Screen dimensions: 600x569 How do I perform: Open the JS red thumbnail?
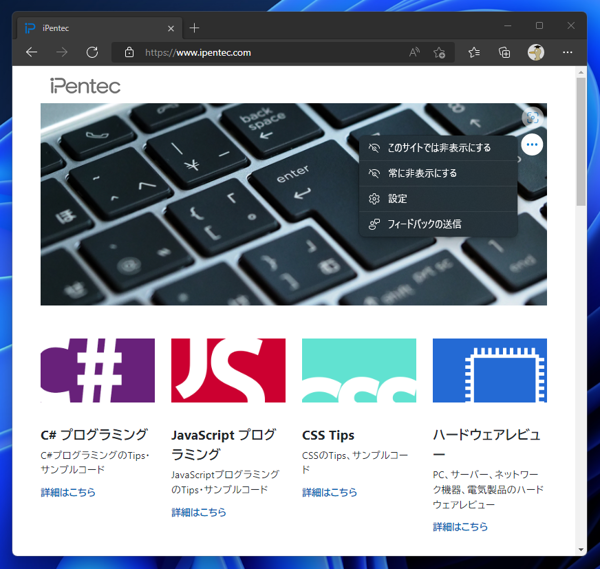(x=228, y=370)
